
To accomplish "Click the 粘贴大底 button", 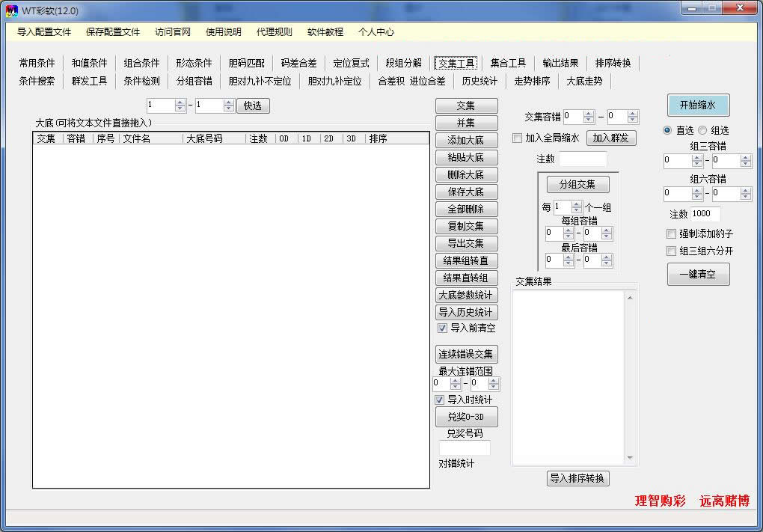I will click(466, 157).
